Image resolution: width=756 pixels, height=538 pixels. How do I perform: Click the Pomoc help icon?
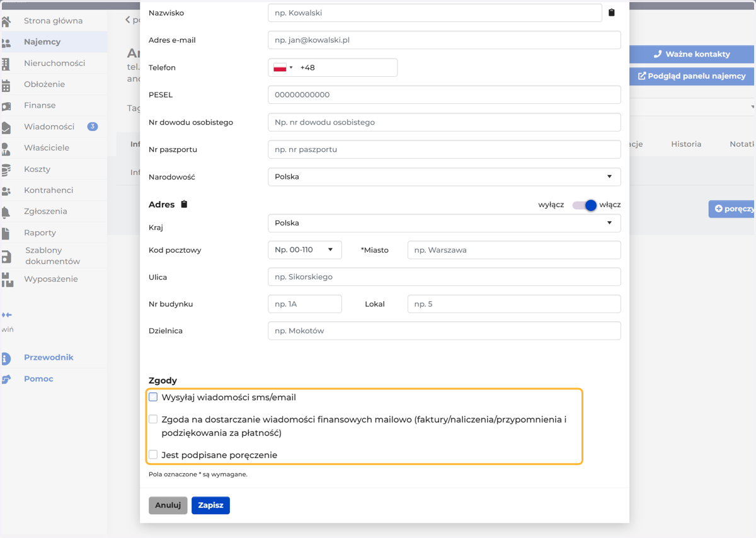click(x=6, y=379)
